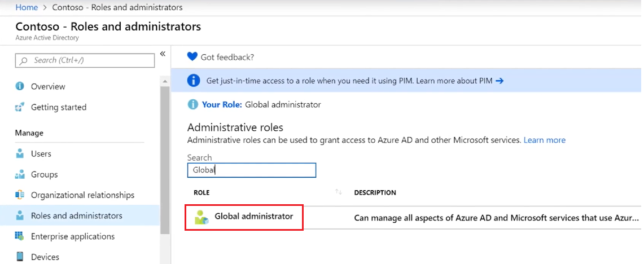644x264 pixels.
Task: Open Got feedback? link
Action: point(227,57)
